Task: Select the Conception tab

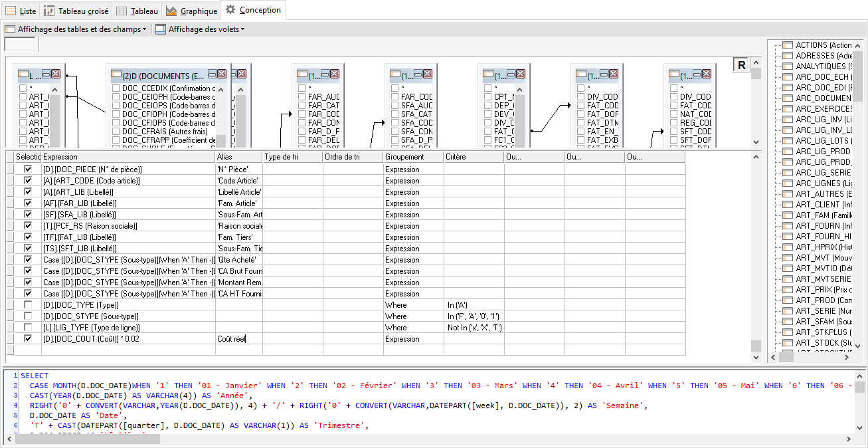Action: pyautogui.click(x=254, y=10)
